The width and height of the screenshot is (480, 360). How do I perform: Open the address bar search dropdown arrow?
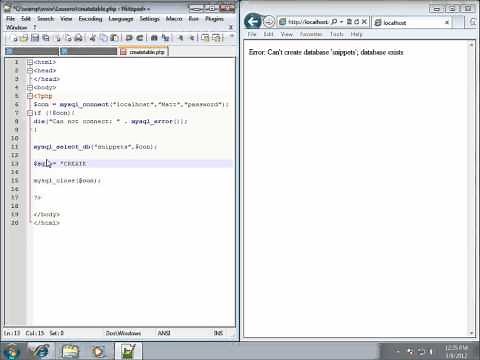pos(341,22)
